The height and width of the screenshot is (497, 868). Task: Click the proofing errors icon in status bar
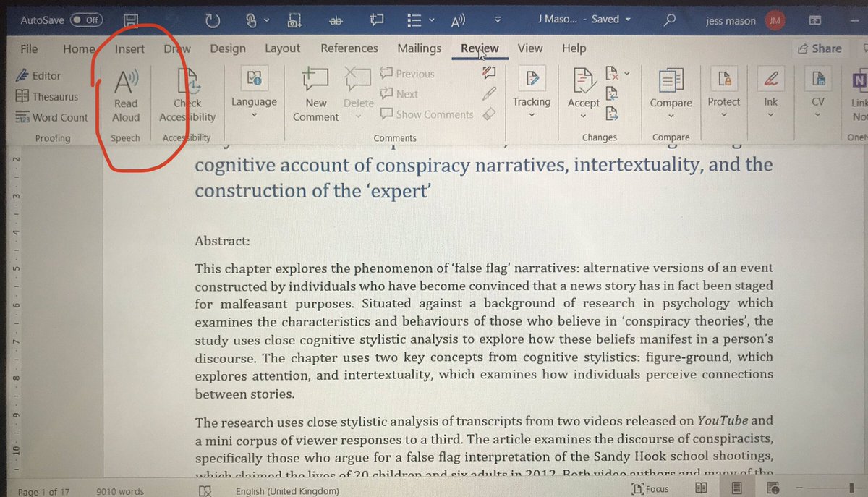[205, 491]
